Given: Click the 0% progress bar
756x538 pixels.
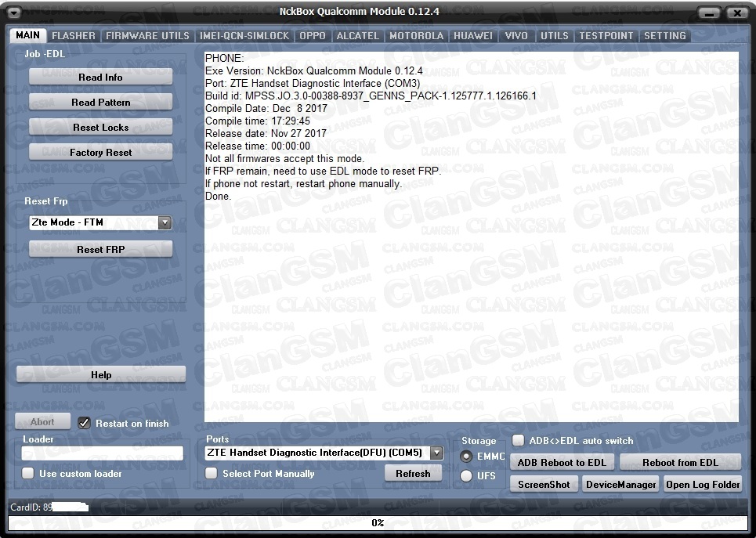Looking at the screenshot, I should point(378,523).
